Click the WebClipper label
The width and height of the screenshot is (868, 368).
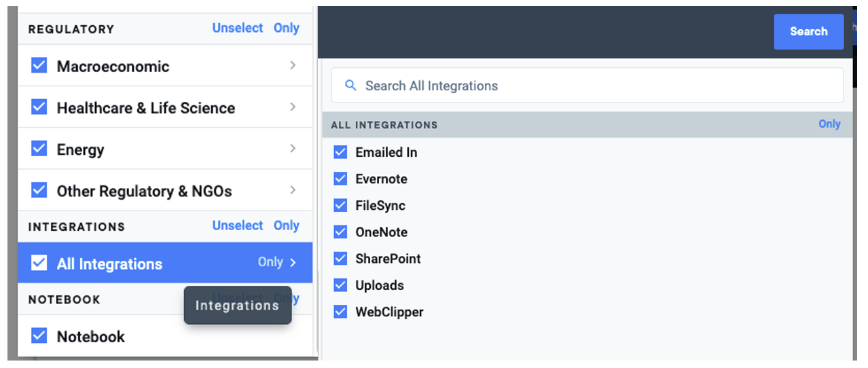click(390, 312)
